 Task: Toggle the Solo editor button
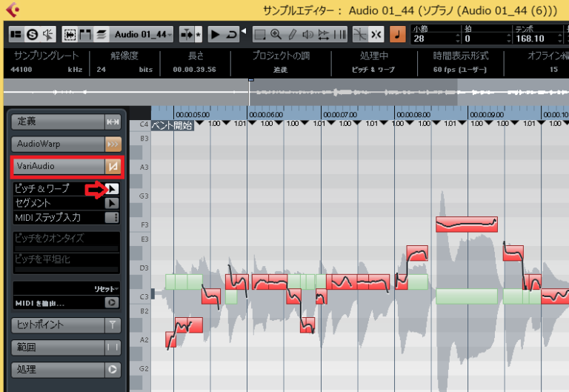pyautogui.click(x=33, y=35)
